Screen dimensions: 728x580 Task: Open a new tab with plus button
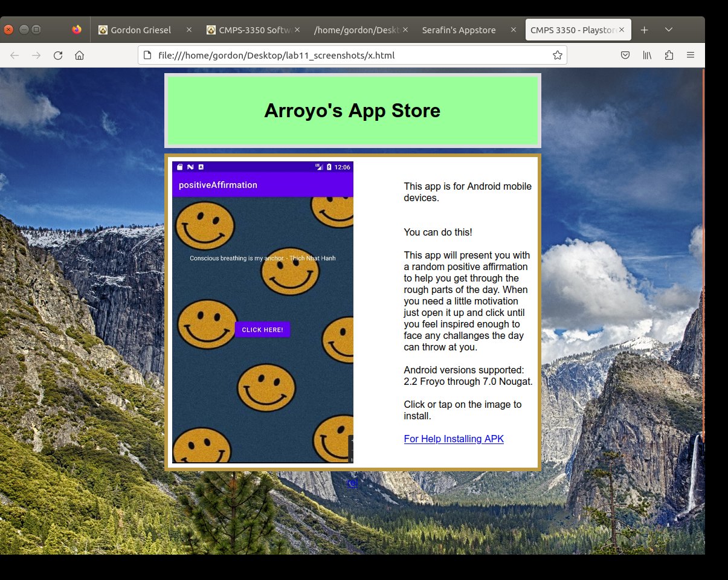click(645, 30)
